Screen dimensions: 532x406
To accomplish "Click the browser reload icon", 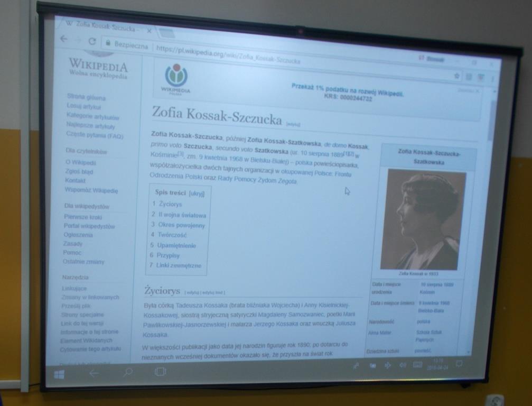I will (x=92, y=41).
